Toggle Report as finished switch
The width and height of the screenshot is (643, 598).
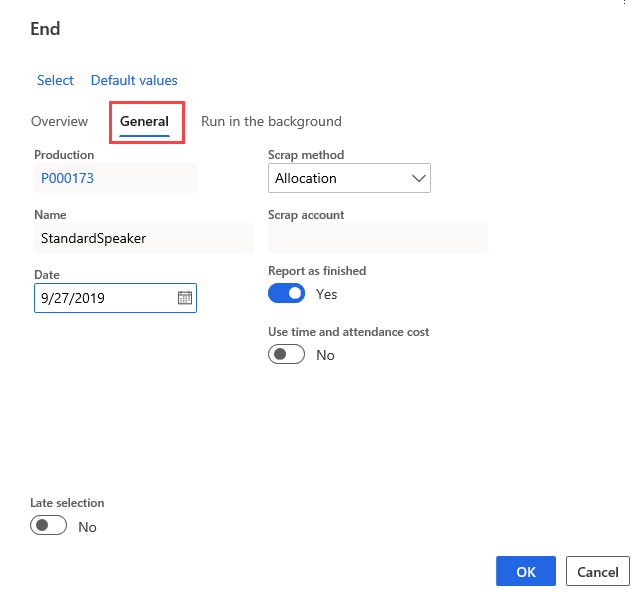[x=286, y=293]
